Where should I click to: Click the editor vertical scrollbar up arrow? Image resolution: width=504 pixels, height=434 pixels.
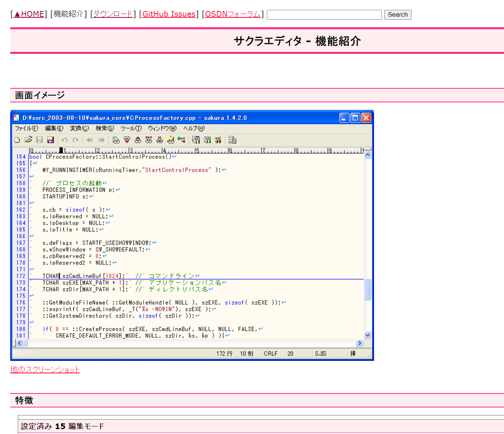coord(367,154)
